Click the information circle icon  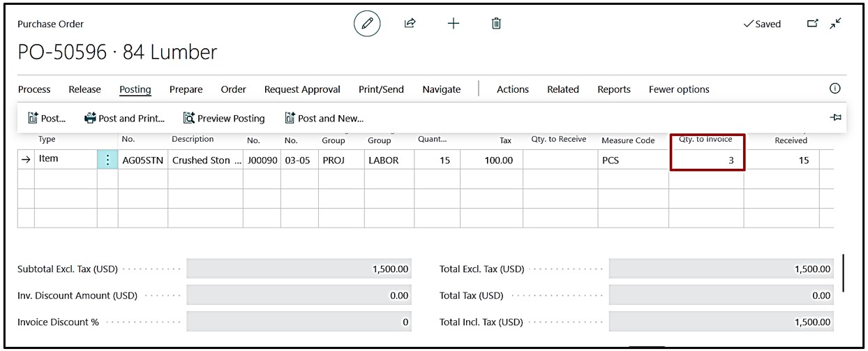[x=835, y=89]
